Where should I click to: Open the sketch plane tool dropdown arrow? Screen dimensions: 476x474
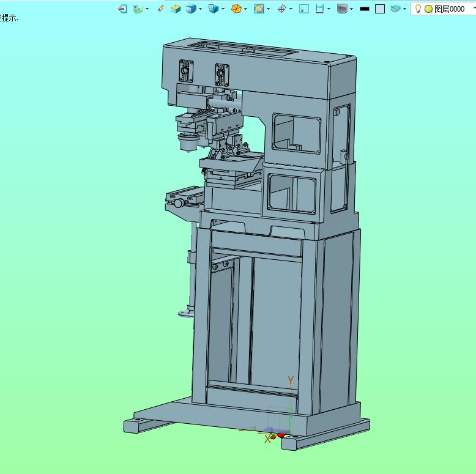[x=147, y=9]
